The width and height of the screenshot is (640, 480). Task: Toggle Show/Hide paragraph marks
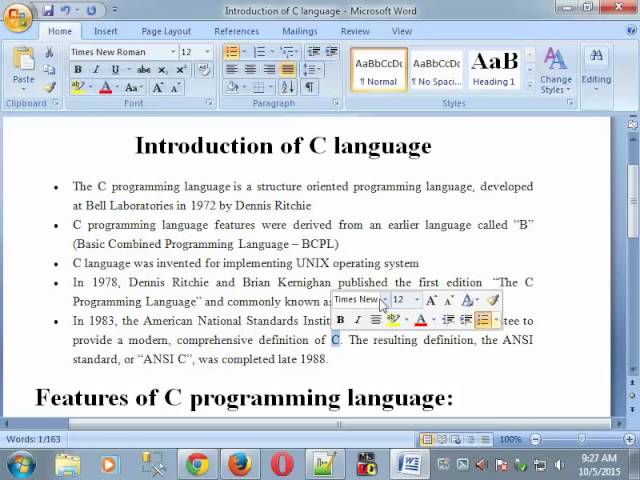tap(309, 87)
